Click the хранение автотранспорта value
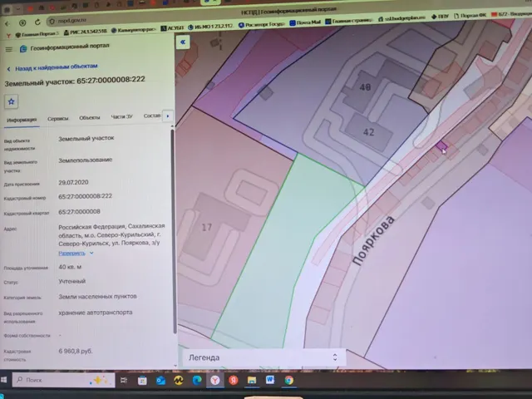 coord(96,313)
